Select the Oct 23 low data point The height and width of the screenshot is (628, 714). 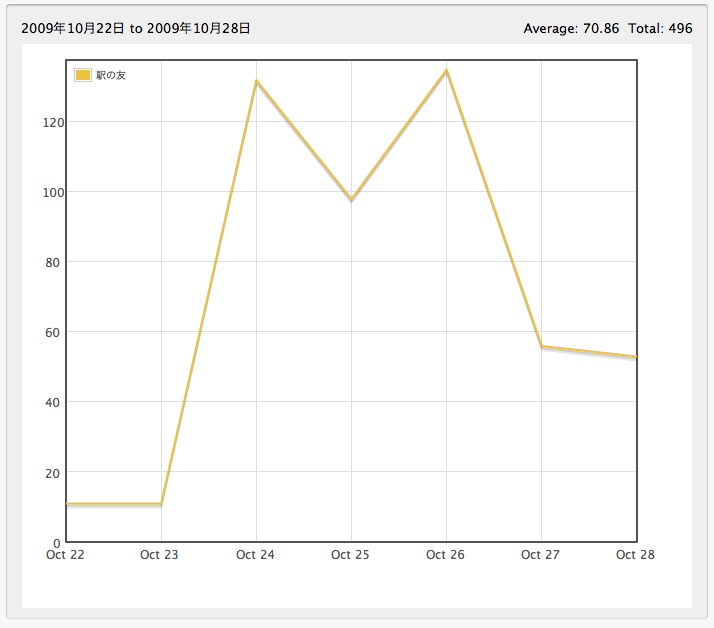pos(161,504)
